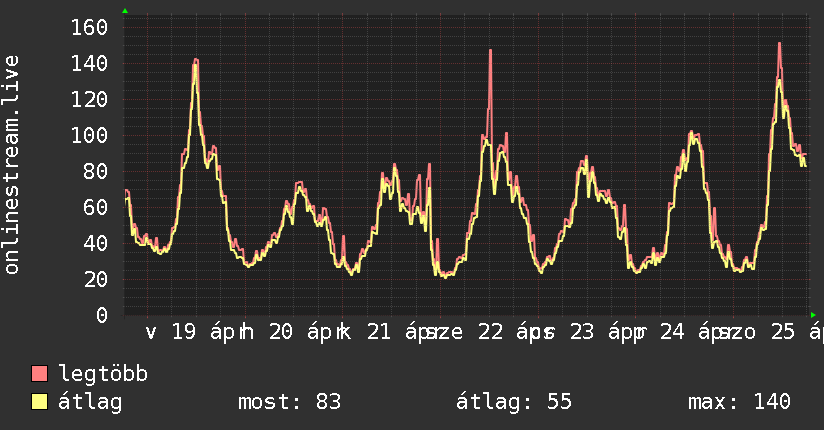Click the 'most: 83' value
This screenshot has height=430, width=824.
pyautogui.click(x=290, y=402)
